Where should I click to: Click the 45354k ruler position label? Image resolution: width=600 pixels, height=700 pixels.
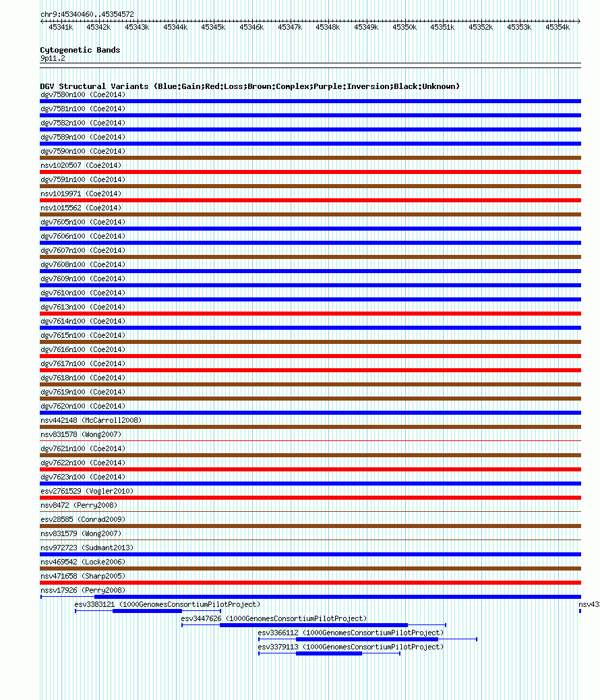click(558, 27)
